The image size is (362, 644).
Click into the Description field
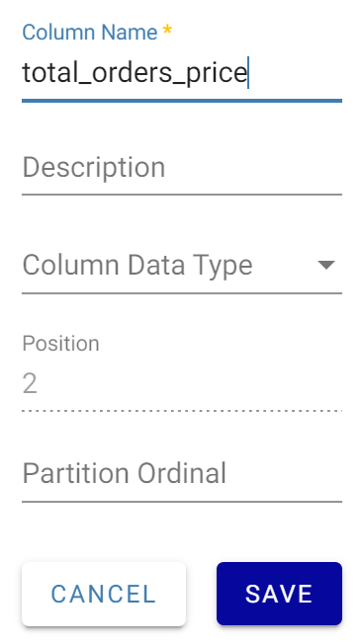tap(182, 168)
